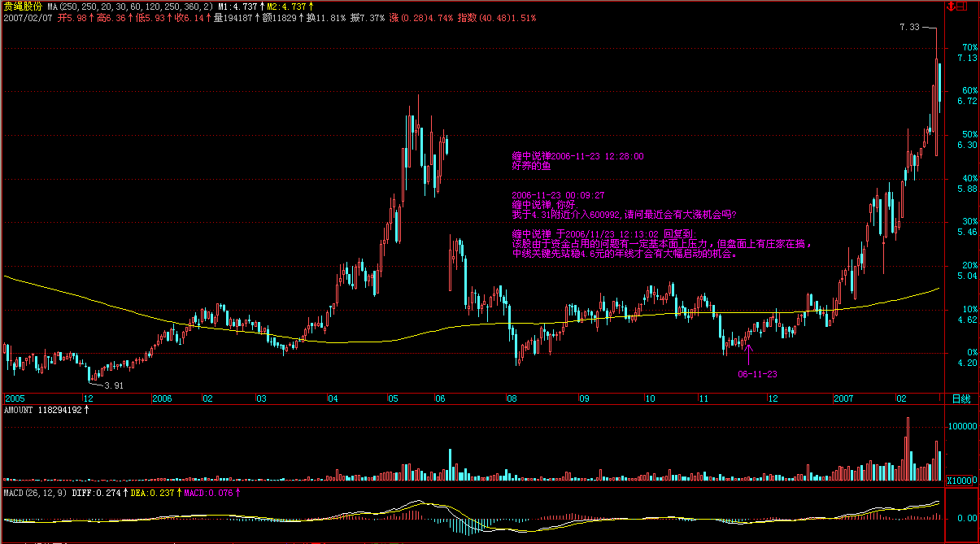Image resolution: width=980 pixels, height=544 pixels.
Task: Select the 2006 marker on date axis
Action: (163, 398)
